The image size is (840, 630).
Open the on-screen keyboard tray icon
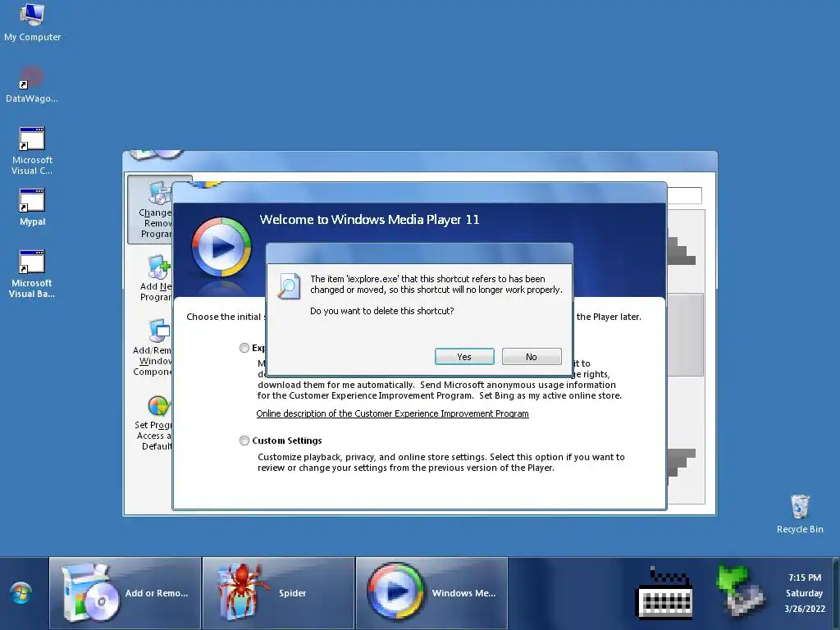[664, 593]
